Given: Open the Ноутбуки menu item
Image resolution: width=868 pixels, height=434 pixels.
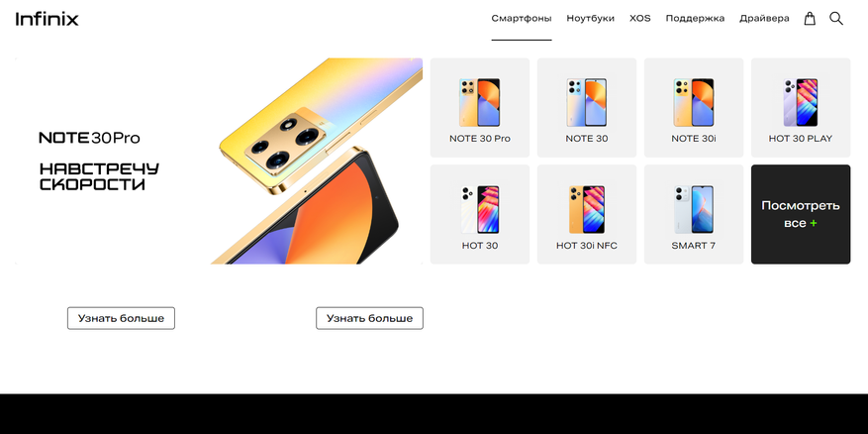Looking at the screenshot, I should click(590, 18).
